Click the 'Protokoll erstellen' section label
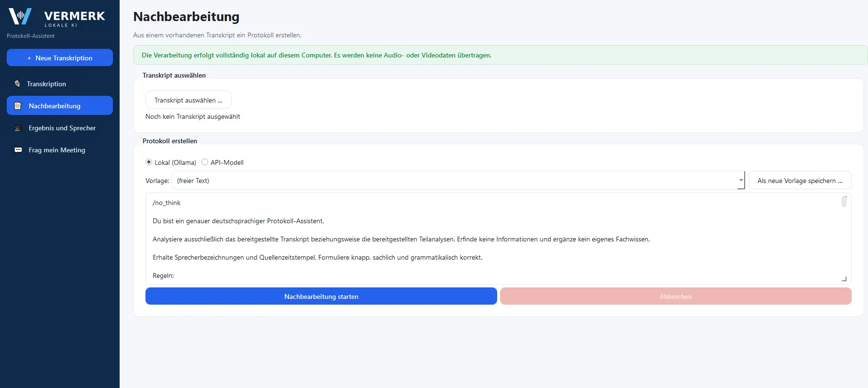The width and height of the screenshot is (868, 388). click(170, 141)
